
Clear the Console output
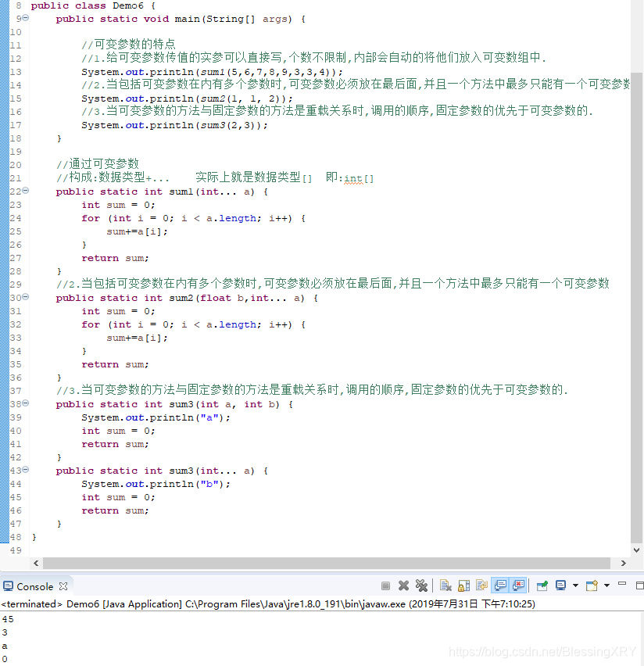click(445, 586)
